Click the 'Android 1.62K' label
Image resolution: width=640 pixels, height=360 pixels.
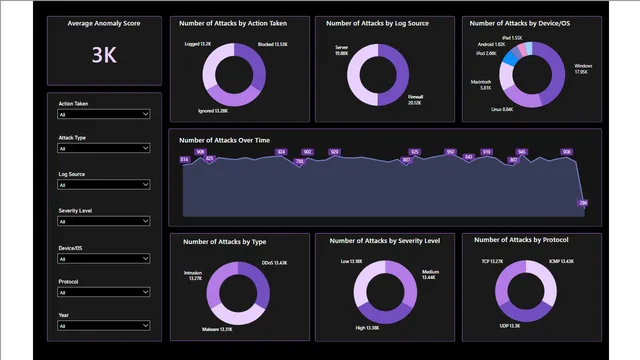tap(491, 44)
